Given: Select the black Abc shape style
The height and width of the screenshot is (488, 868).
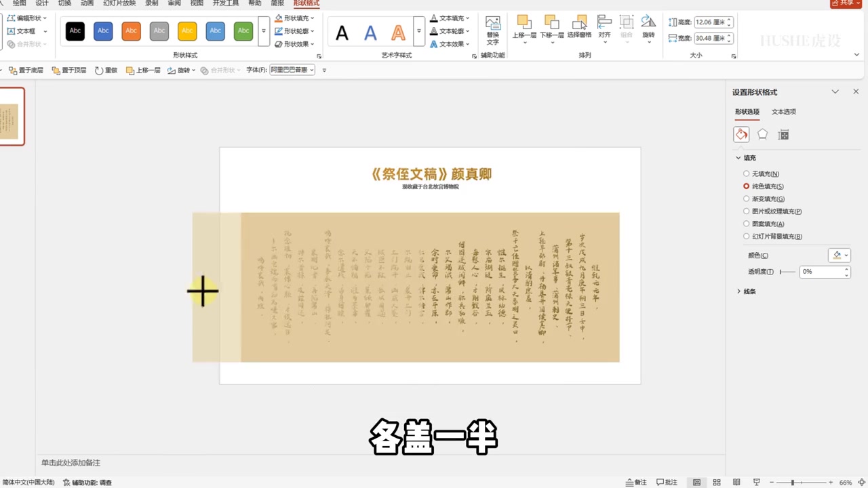Looking at the screenshot, I should tap(75, 30).
